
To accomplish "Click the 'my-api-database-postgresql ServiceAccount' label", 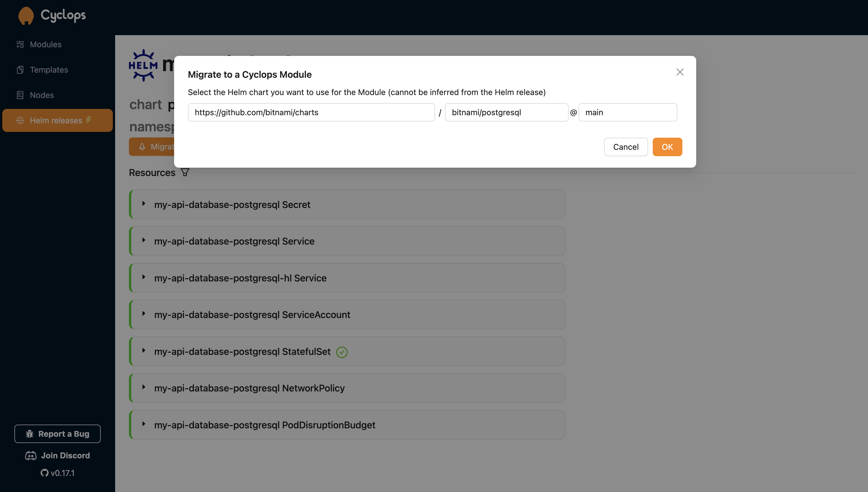I will [252, 315].
